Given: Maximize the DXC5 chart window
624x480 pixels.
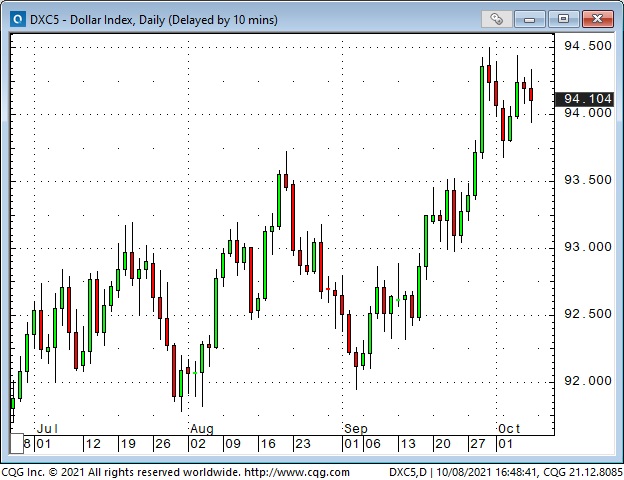Looking at the screenshot, I should 563,19.
